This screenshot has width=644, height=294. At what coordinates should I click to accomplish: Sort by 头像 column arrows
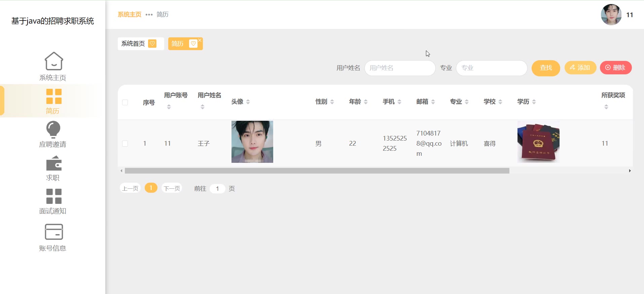pyautogui.click(x=248, y=102)
